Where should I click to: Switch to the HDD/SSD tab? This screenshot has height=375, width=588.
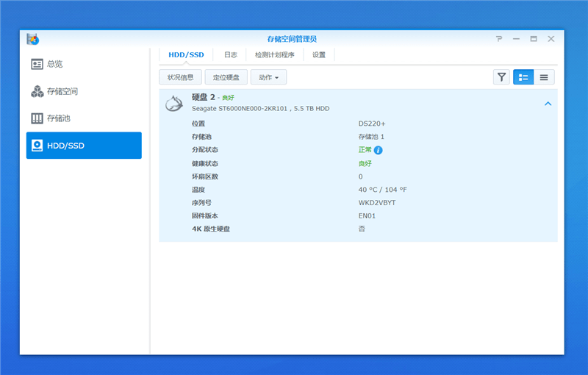coord(186,54)
